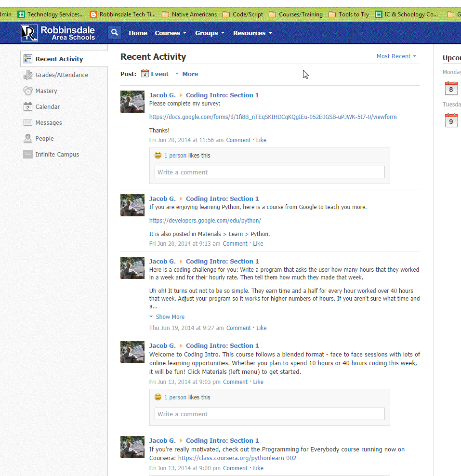This screenshot has height=476, width=461.
Task: Click Jacob G.'s avatar on the survey post
Action: pyautogui.click(x=132, y=102)
